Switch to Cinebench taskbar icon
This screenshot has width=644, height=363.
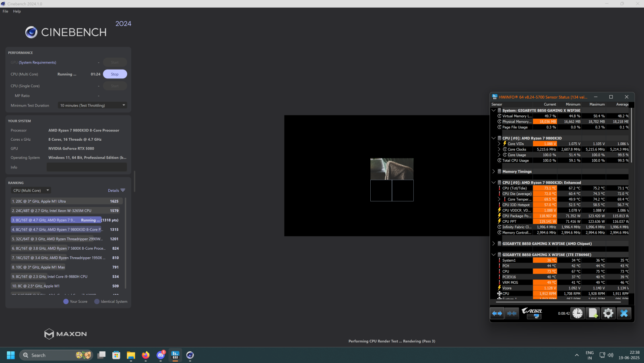(x=190, y=355)
